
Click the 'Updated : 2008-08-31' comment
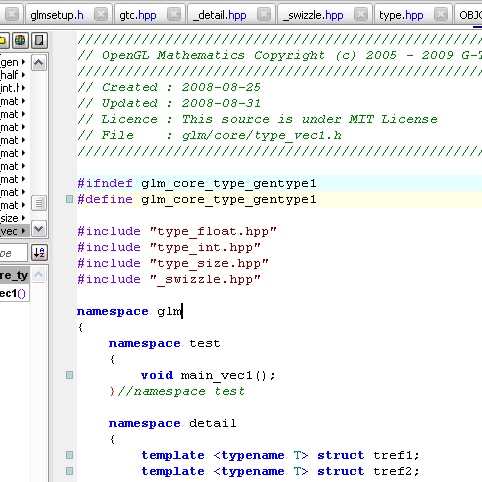point(169,103)
